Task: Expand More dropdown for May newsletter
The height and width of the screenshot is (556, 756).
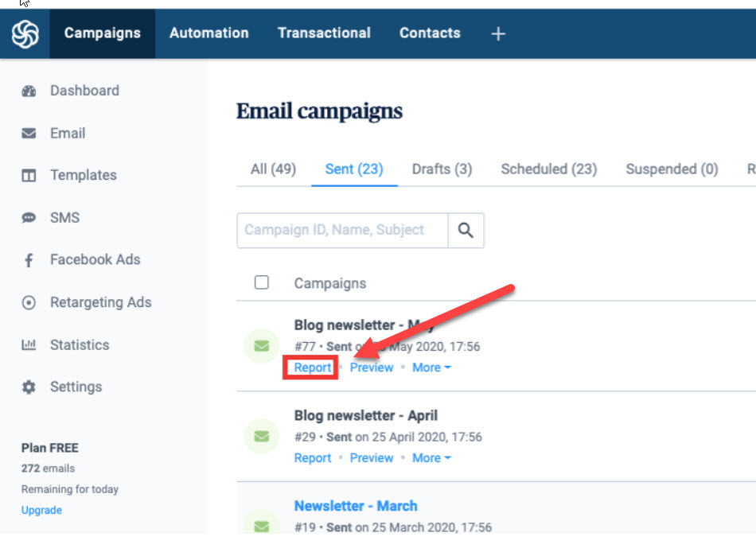Action: (x=431, y=367)
